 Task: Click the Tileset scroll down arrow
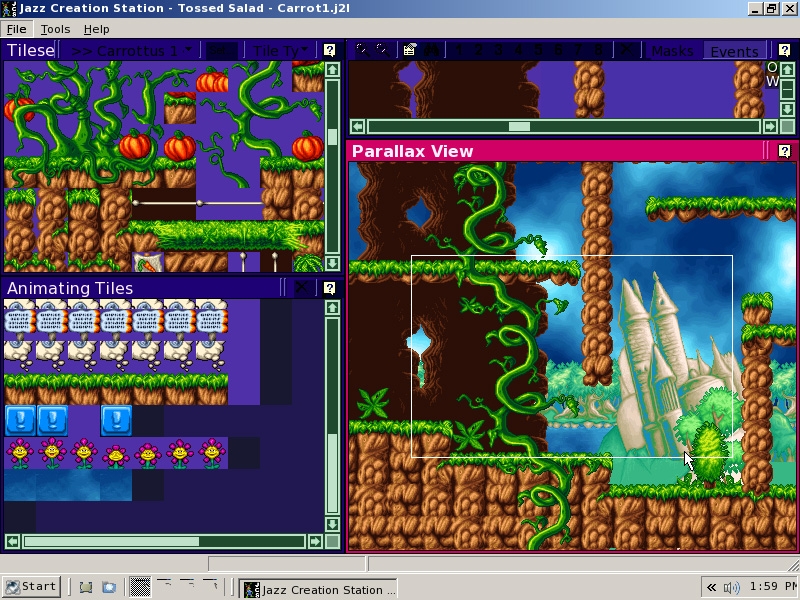[x=333, y=263]
